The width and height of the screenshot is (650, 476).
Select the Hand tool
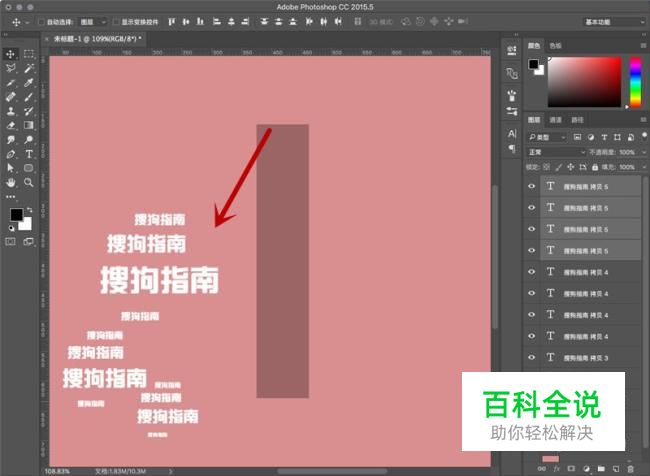click(x=10, y=182)
